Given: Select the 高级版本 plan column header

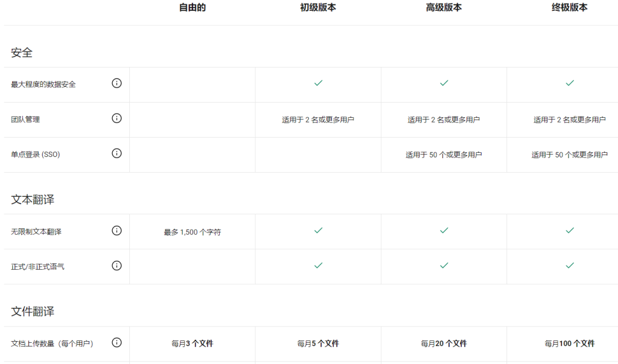Looking at the screenshot, I should point(444,8).
